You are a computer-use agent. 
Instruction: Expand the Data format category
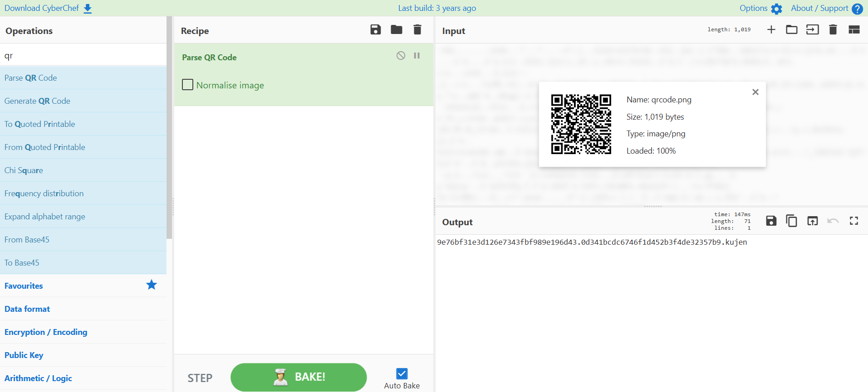pos(83,309)
